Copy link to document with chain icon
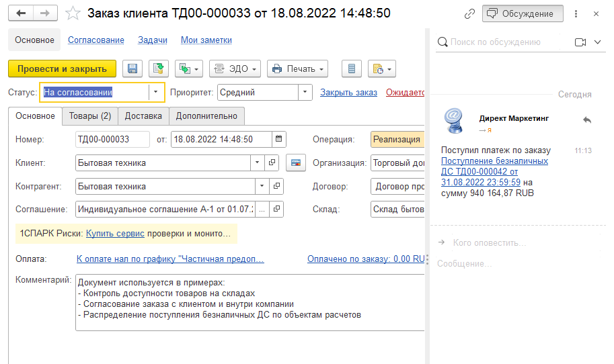This screenshot has height=364, width=614. tap(469, 13)
